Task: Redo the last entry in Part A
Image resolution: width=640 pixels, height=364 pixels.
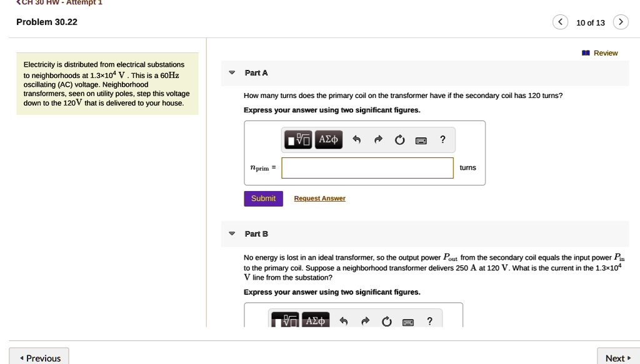Action: coord(378,139)
